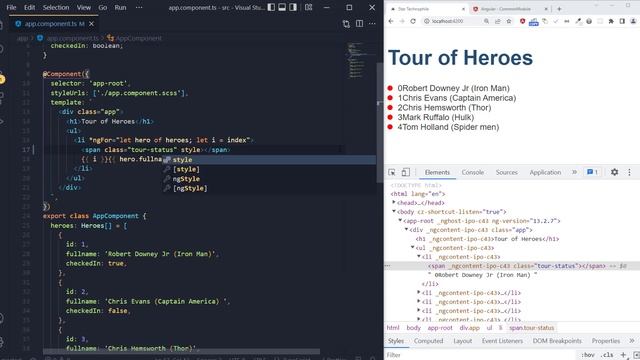Open the Event Listeners tab

(502, 341)
